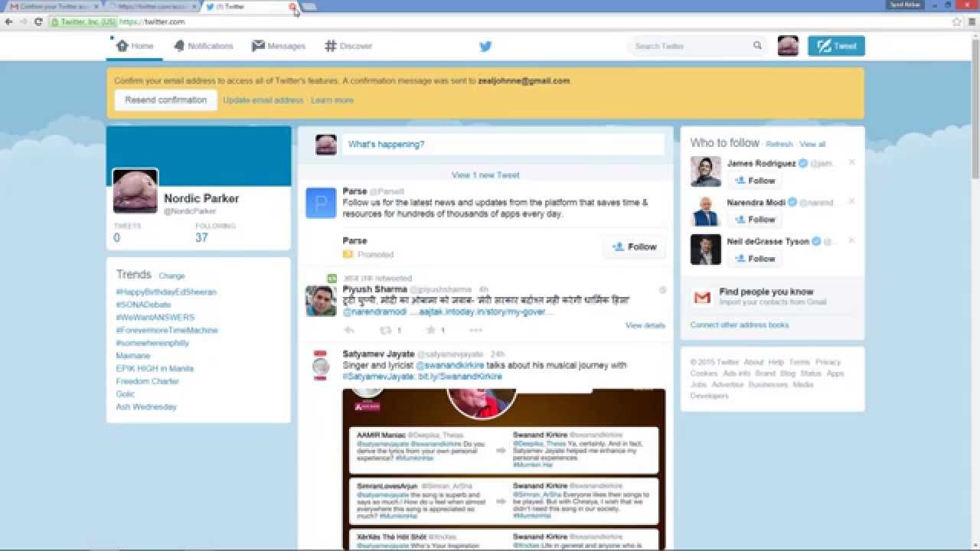This screenshot has height=551, width=980.
Task: Retweet Piyush Sharma's tweet
Action: (x=387, y=331)
